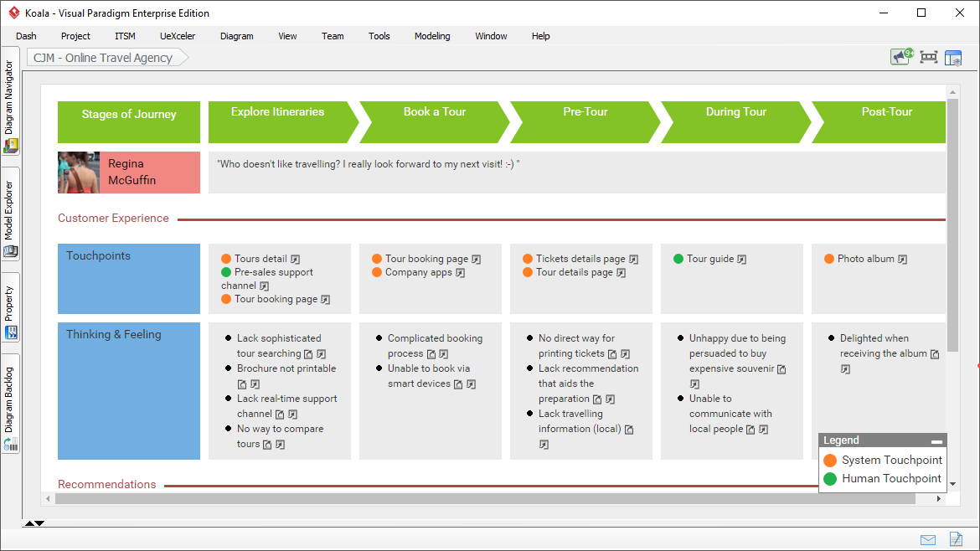
Task: Click note icon after Delighted when receiving the album
Action: 935,354
